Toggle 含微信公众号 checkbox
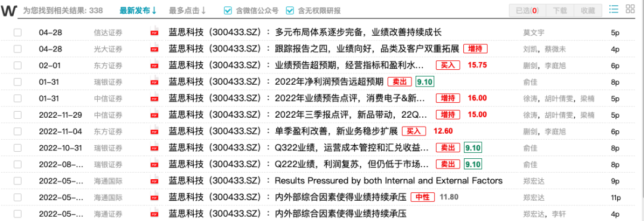The width and height of the screenshot is (644, 221). [x=228, y=11]
